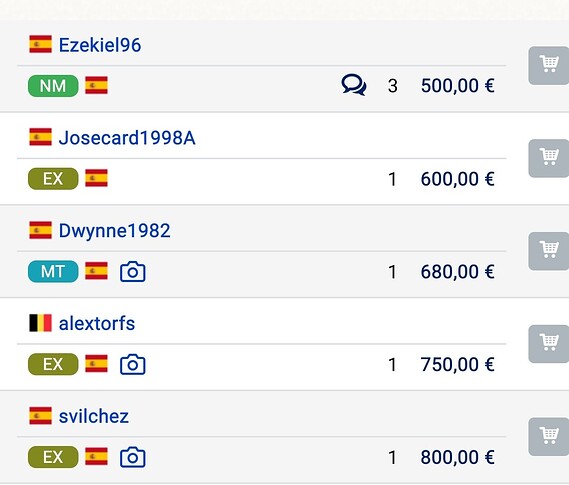
Task: Open seller profile Josecard1998A
Action: tap(127, 138)
